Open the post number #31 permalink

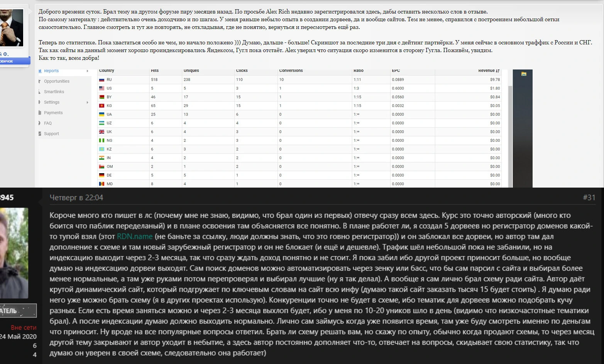click(x=589, y=198)
